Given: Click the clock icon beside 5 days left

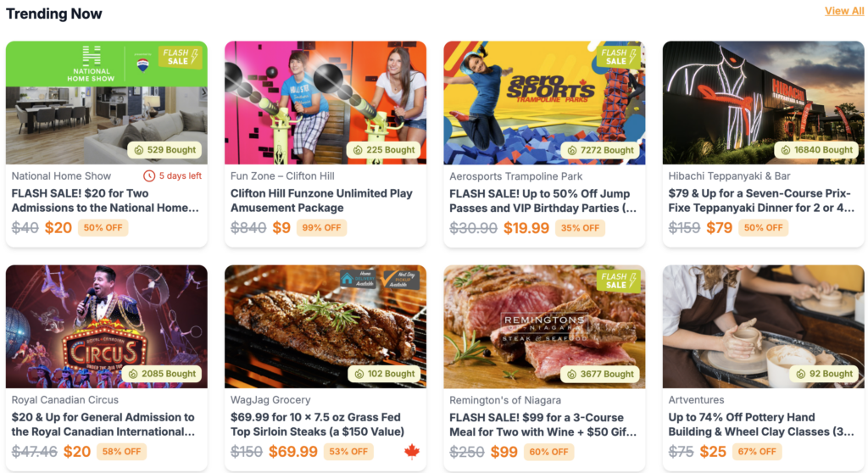Looking at the screenshot, I should (x=149, y=176).
